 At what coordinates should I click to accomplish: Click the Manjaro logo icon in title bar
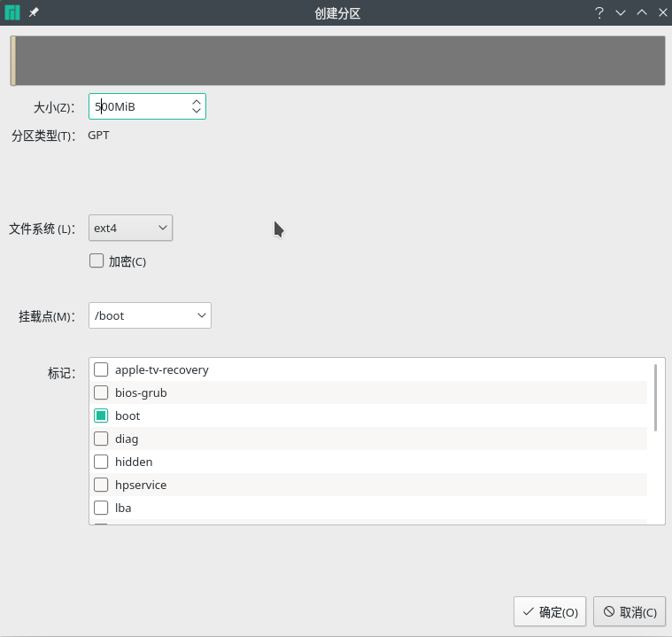12,13
